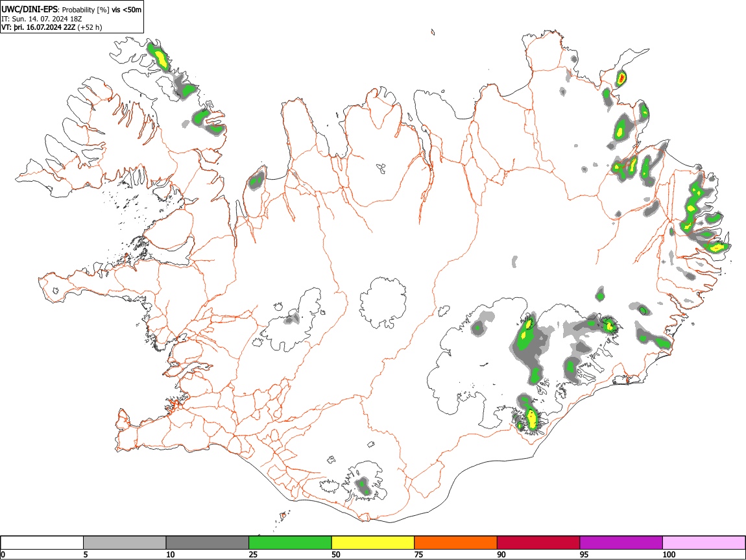Click the yellow 50–75% legend swatch
The image size is (746, 560).
coord(373,543)
